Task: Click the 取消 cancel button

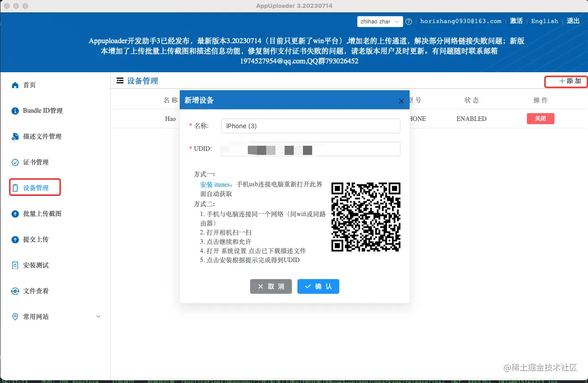Action: [271, 286]
